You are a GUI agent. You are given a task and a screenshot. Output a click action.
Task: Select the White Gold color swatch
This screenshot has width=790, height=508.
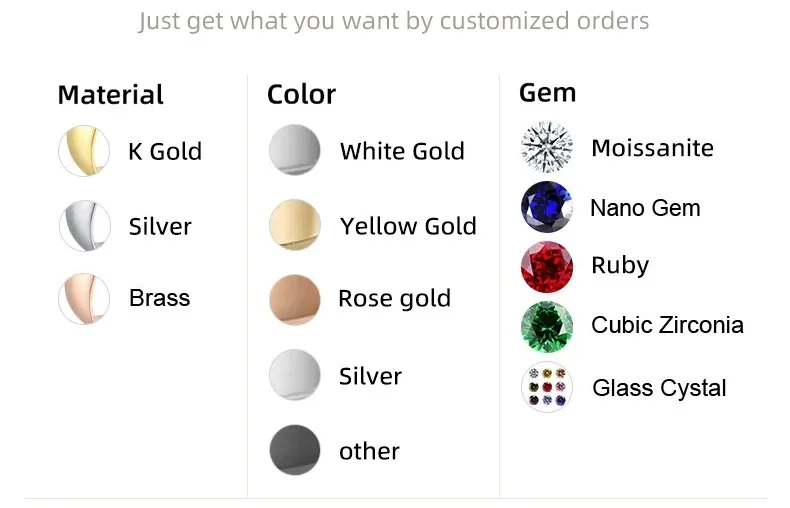click(x=295, y=151)
